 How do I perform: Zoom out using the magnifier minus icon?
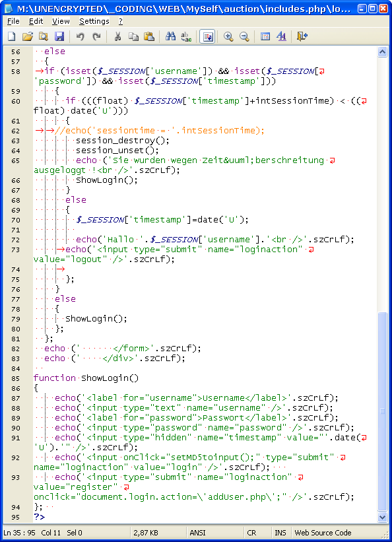tap(244, 36)
